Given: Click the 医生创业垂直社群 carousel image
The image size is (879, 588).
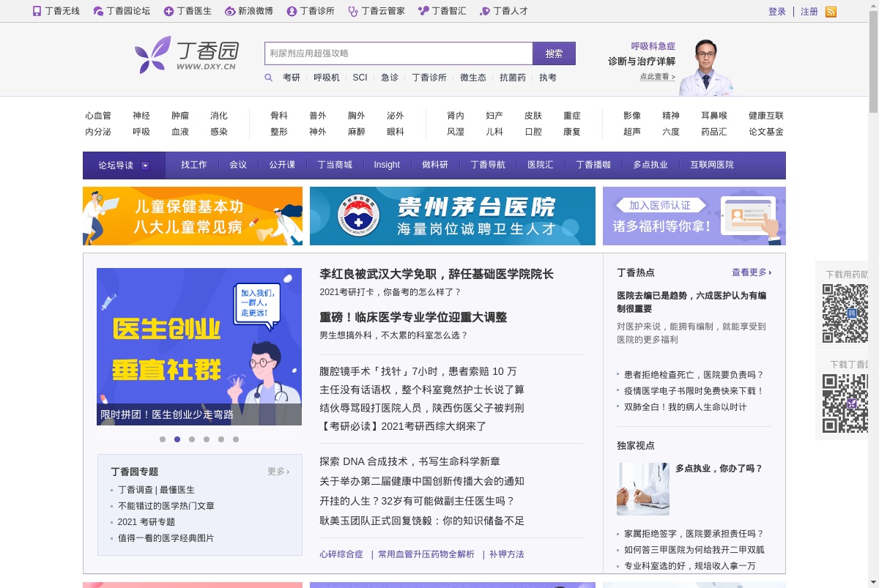Looking at the screenshot, I should point(199,346).
